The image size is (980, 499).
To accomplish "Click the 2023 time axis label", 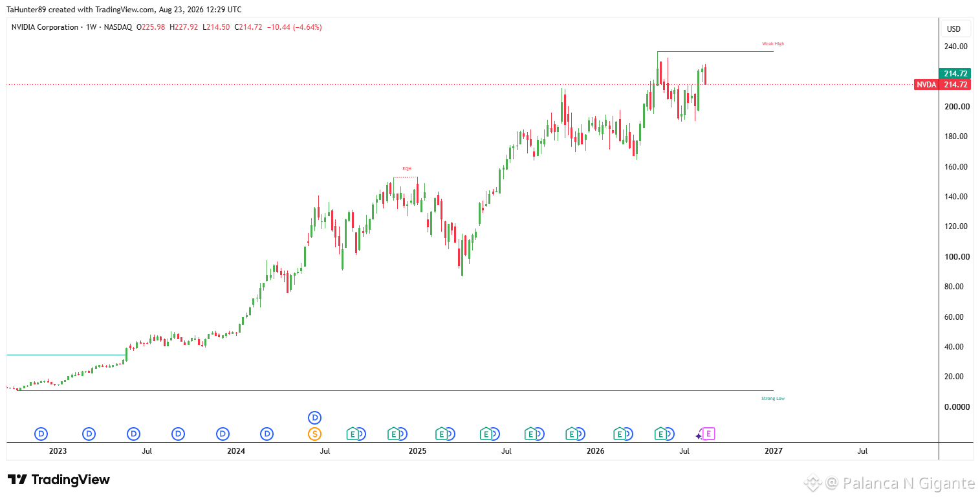I will tap(58, 451).
